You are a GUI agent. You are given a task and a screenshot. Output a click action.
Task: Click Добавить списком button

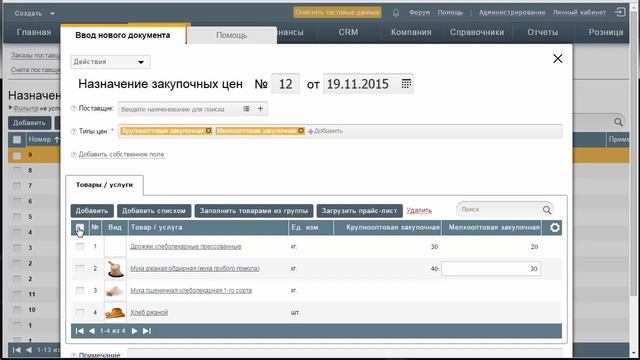pos(154,211)
